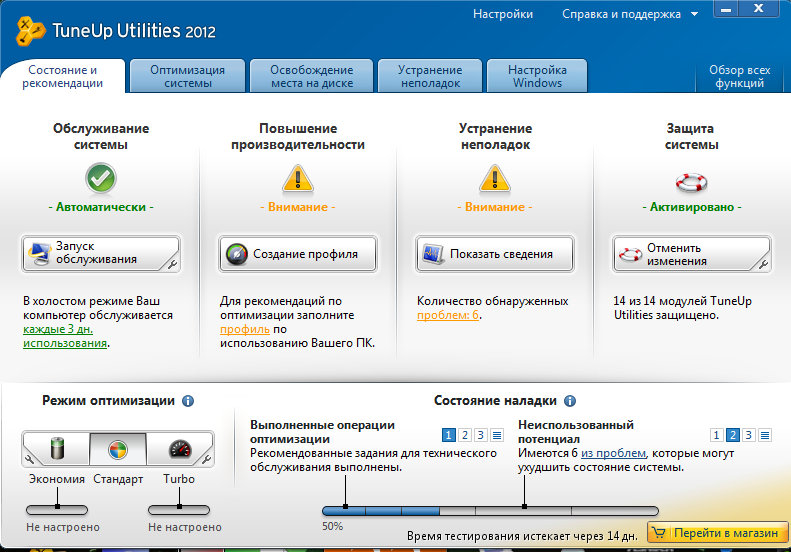Switch to Настройка Windows tab

pos(537,76)
